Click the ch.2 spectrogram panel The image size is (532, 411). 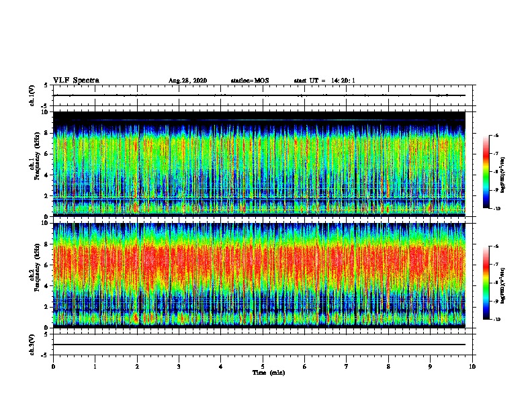pyautogui.click(x=259, y=275)
